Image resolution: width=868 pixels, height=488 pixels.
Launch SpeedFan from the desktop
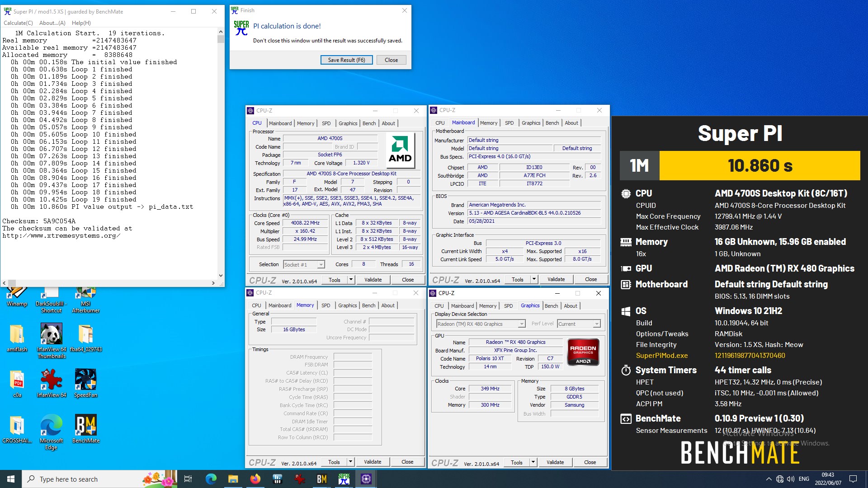85,383
